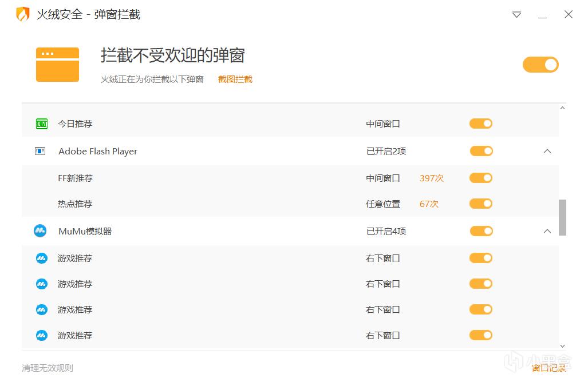Click the fourth 游戏推荐 row icon

point(41,335)
